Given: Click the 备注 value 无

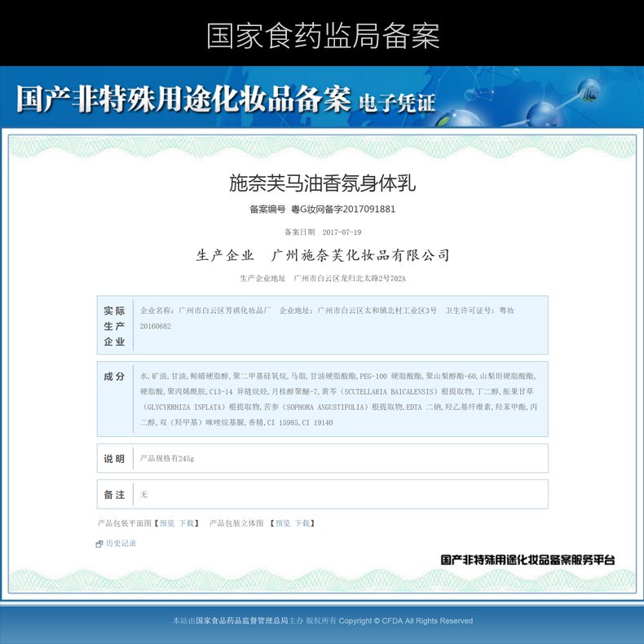Looking at the screenshot, I should click(x=143, y=494).
